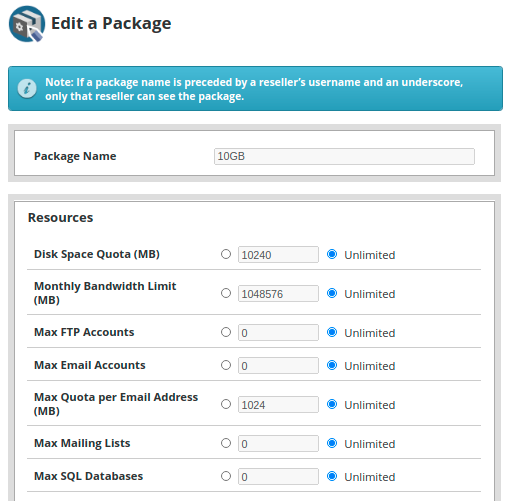Select Unlimited radio for Max Mailing Lists
Screen dimensions: 523x501
point(332,443)
